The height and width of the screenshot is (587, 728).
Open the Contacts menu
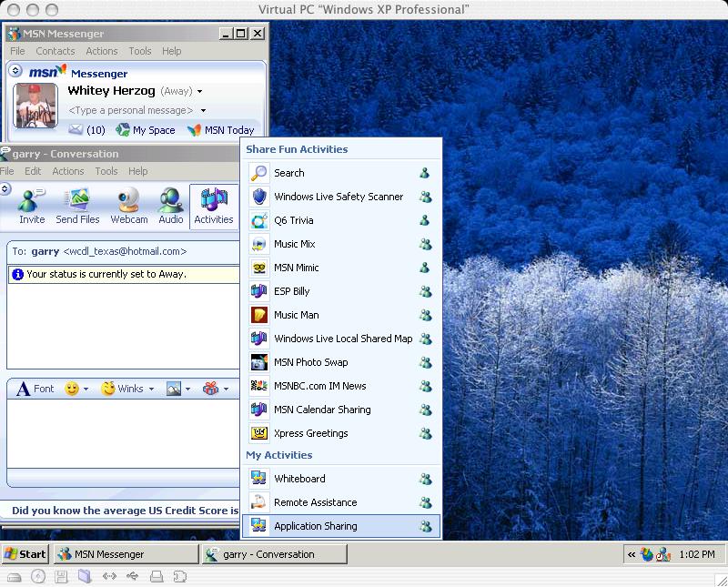tap(56, 51)
